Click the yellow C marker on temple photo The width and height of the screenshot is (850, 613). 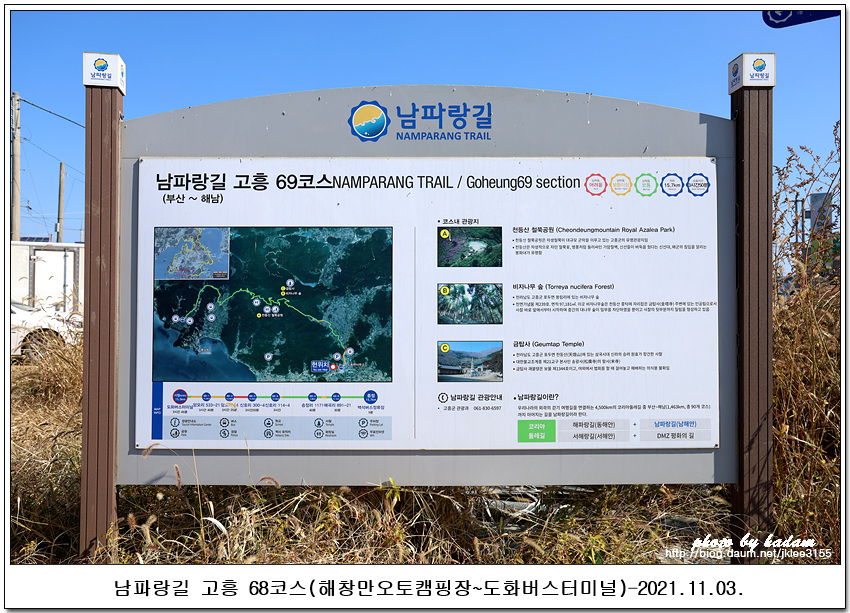[445, 348]
